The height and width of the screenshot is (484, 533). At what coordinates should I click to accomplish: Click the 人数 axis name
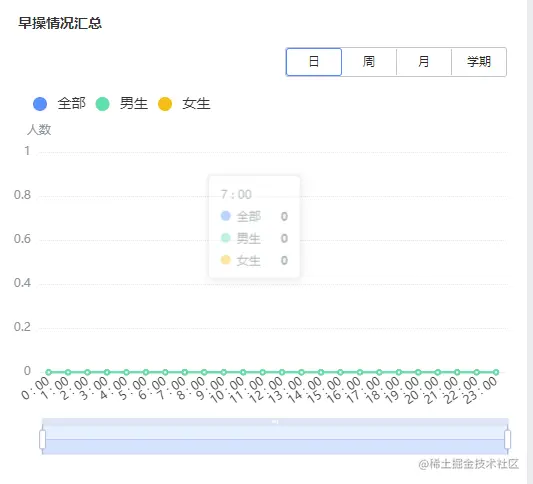coord(39,129)
